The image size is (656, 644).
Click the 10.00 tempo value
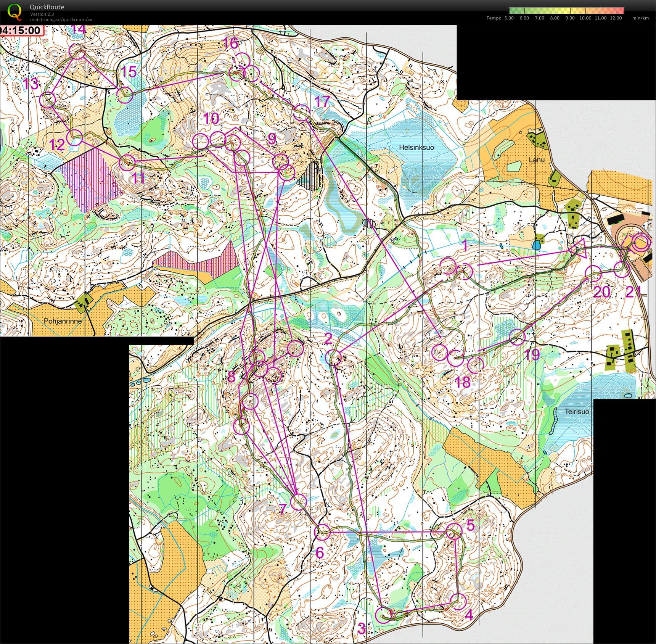tap(585, 18)
